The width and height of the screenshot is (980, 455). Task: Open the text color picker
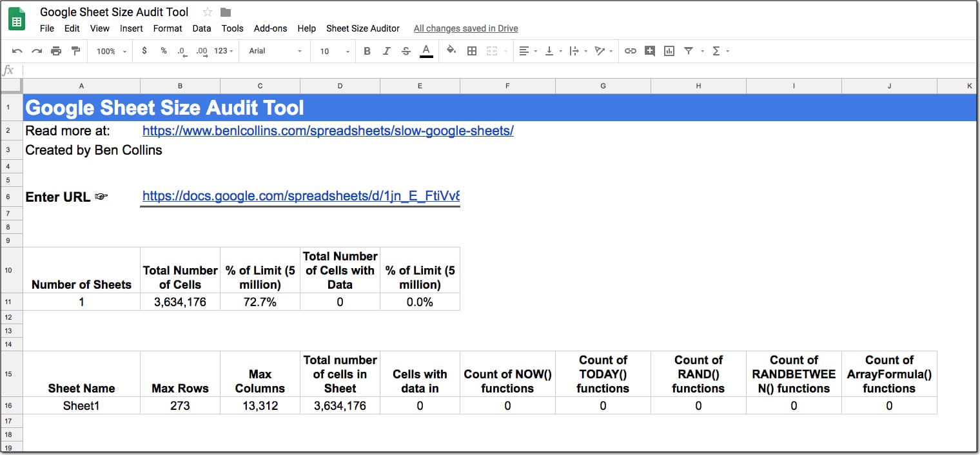[426, 51]
